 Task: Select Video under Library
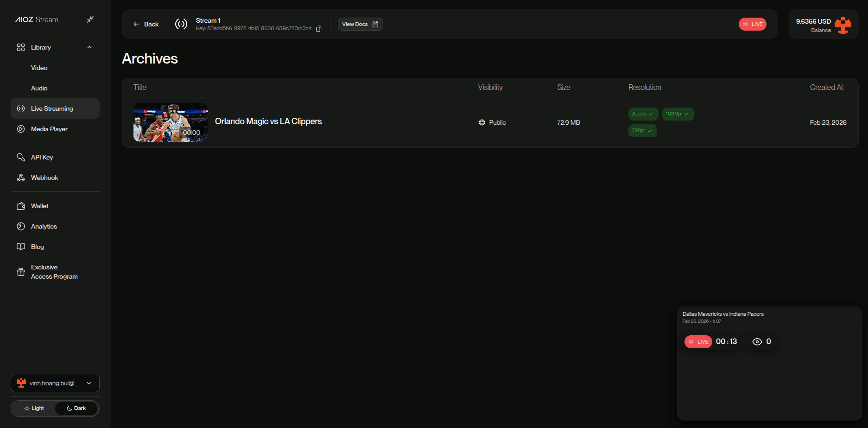coord(39,68)
